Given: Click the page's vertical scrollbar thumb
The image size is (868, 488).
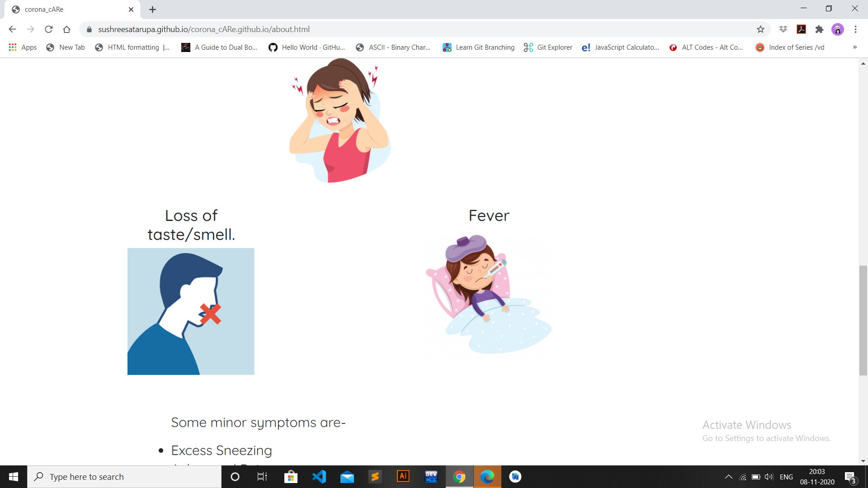Looking at the screenshot, I should (x=863, y=321).
